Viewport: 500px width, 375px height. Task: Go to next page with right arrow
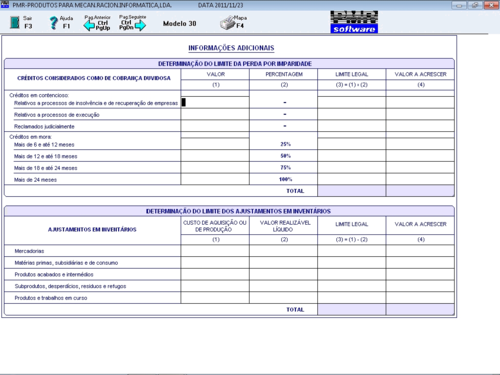click(140, 26)
